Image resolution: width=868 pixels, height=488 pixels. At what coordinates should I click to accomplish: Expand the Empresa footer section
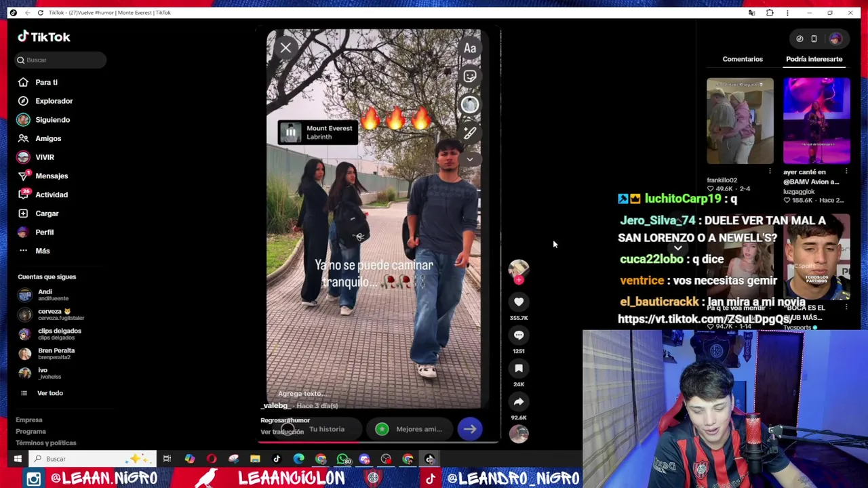pyautogui.click(x=29, y=420)
